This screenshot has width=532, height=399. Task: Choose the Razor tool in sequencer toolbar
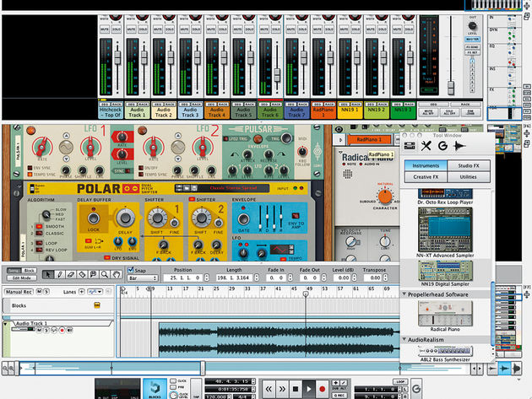click(x=82, y=274)
